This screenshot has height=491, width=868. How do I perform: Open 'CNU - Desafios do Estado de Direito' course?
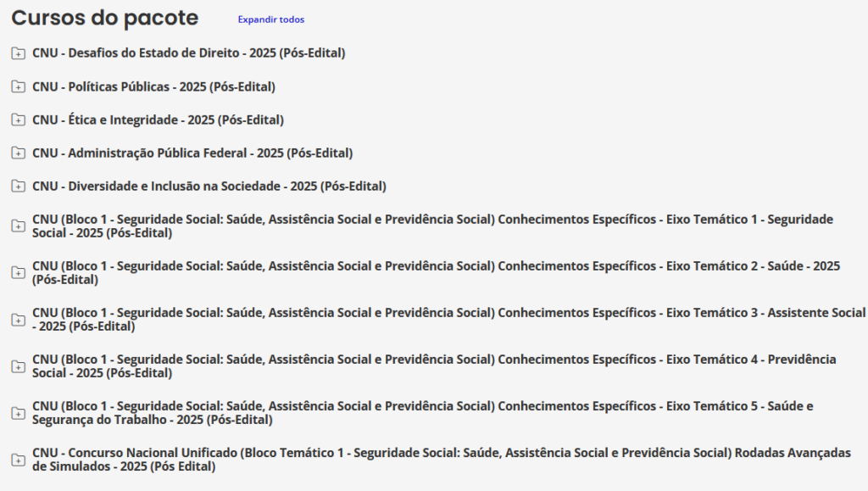(x=188, y=53)
